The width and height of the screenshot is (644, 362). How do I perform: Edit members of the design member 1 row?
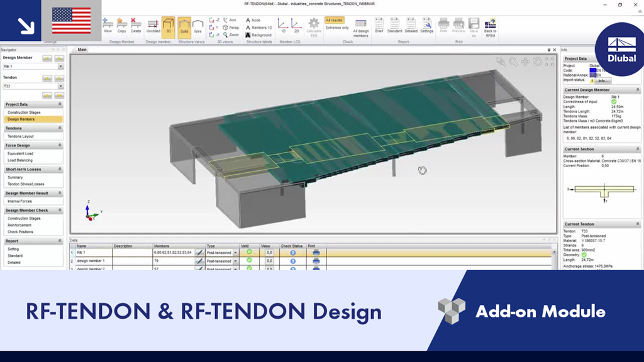click(199, 261)
